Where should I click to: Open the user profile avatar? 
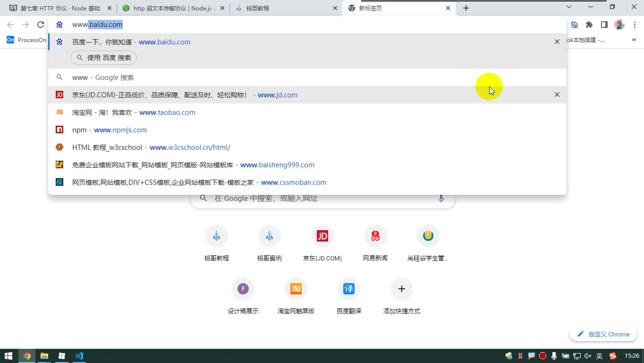tap(619, 25)
